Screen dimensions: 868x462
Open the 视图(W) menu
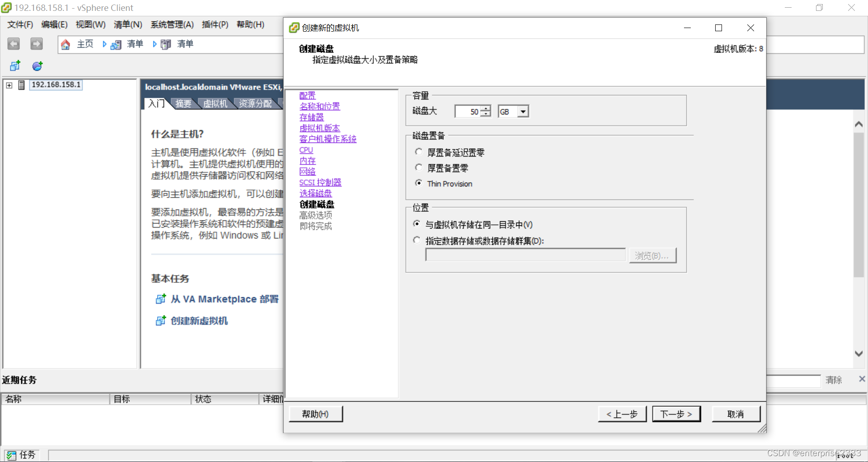point(90,24)
